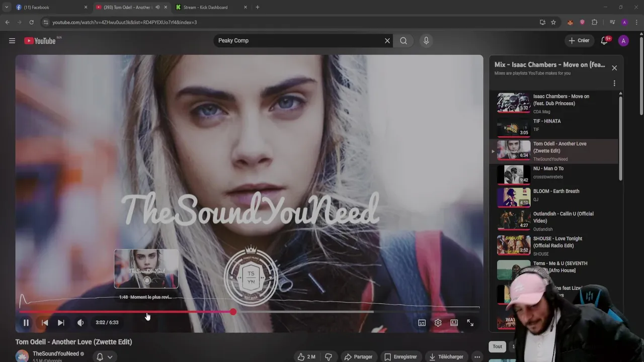The image size is (644, 362).
Task: Skip to next video in mix
Action: point(61,323)
